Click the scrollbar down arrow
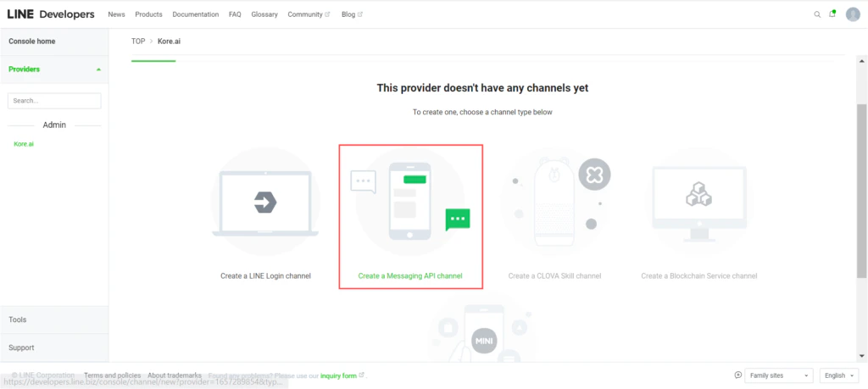868x389 pixels. coord(861,356)
